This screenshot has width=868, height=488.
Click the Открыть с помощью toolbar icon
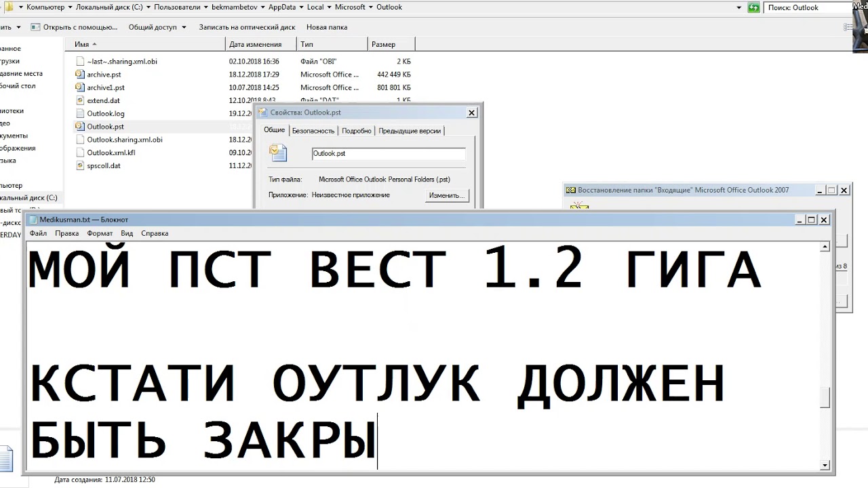(x=36, y=27)
